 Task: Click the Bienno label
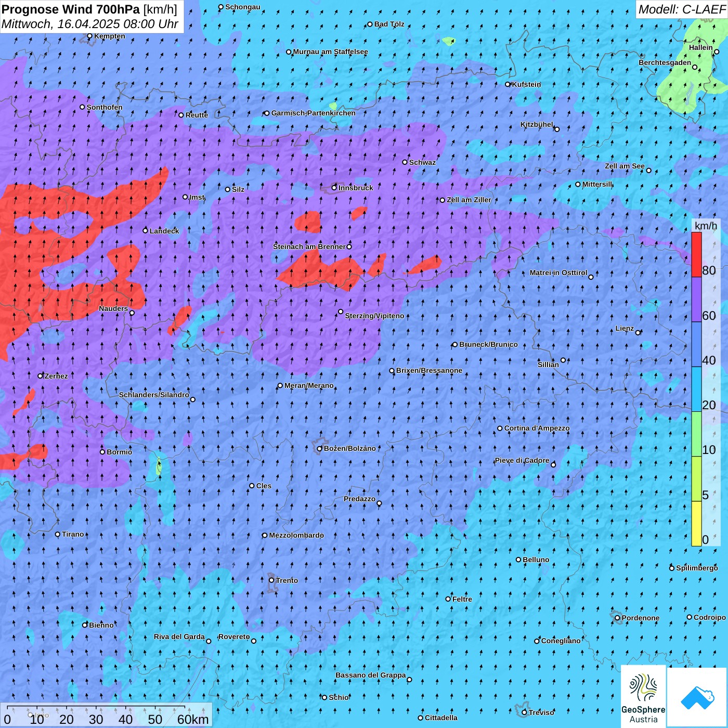101,625
